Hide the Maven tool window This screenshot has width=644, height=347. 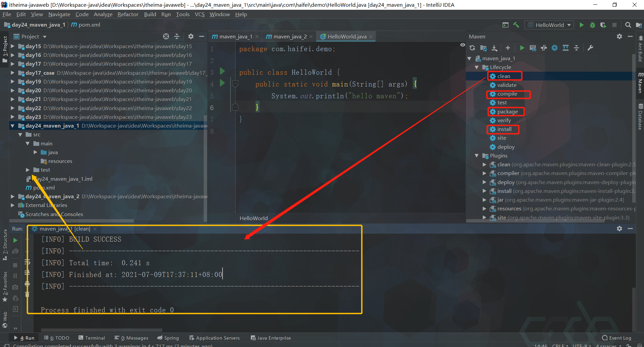point(630,36)
